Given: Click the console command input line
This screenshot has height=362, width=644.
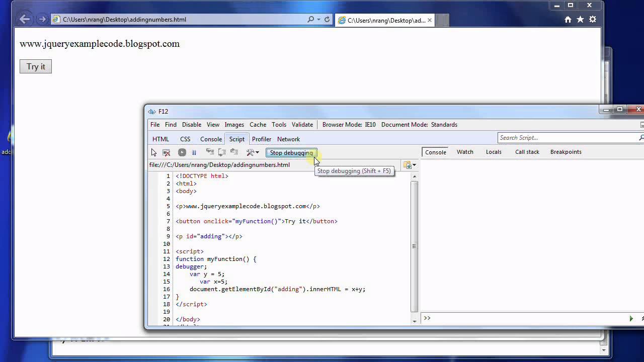Looking at the screenshot, I should point(528,318).
